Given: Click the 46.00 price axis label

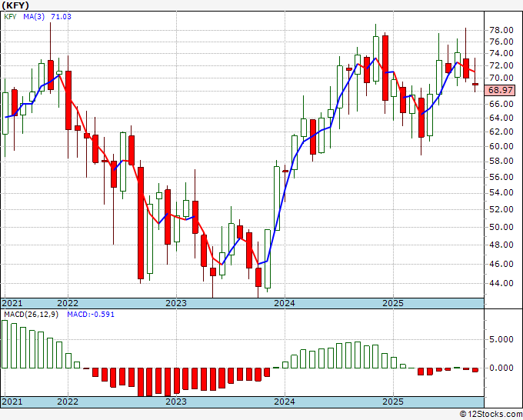Looking at the screenshot, I should 501,264.
